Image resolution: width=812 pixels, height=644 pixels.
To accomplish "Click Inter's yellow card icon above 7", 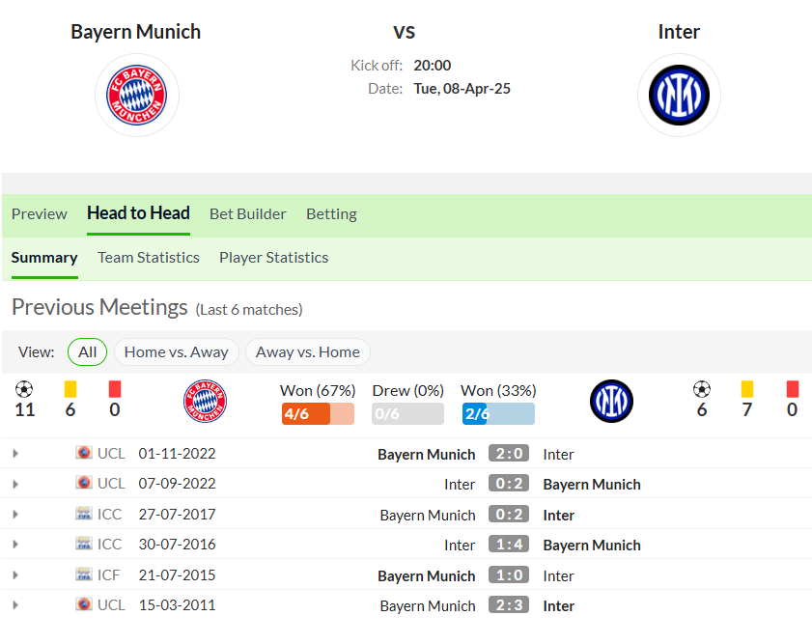I will click(747, 389).
